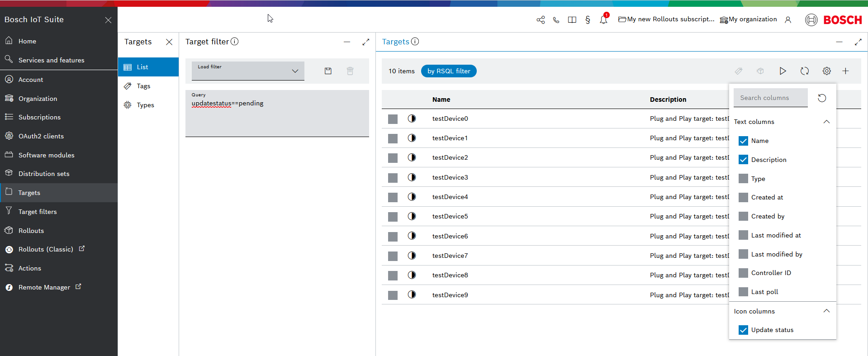Click the save filter icon

[x=328, y=71]
